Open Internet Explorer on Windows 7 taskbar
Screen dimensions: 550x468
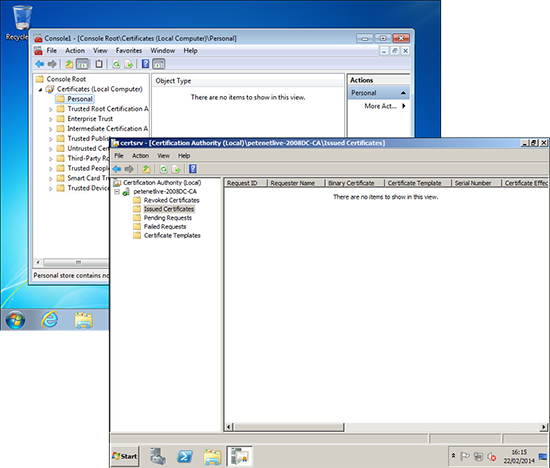click(50, 320)
